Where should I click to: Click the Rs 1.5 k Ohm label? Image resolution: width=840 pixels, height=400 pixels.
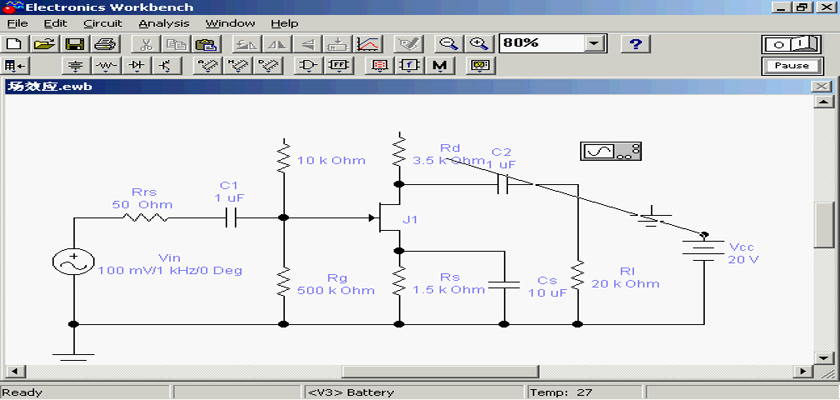449,283
